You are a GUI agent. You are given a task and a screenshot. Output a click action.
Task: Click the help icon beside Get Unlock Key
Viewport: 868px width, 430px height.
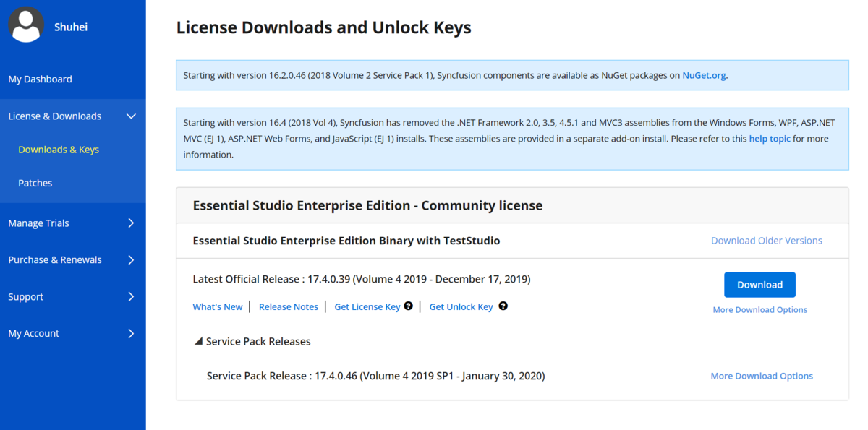(x=503, y=306)
